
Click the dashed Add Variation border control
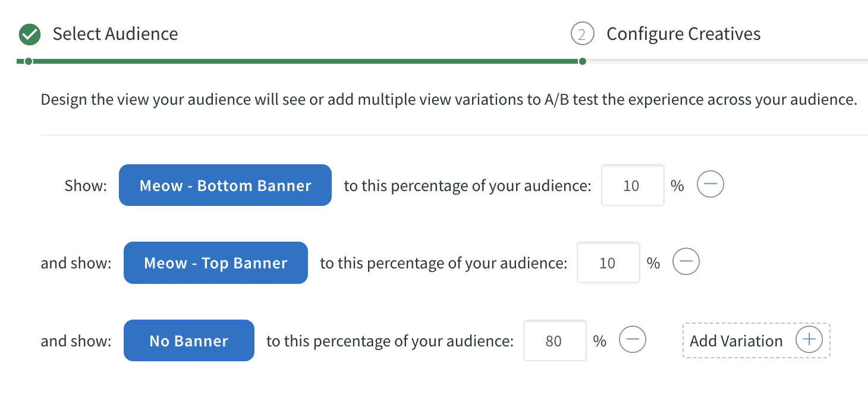[756, 340]
